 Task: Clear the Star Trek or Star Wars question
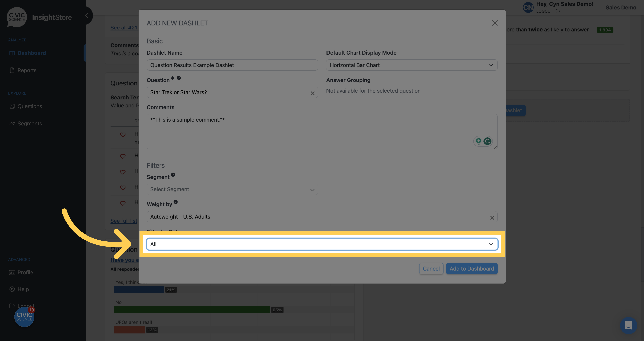pyautogui.click(x=312, y=93)
